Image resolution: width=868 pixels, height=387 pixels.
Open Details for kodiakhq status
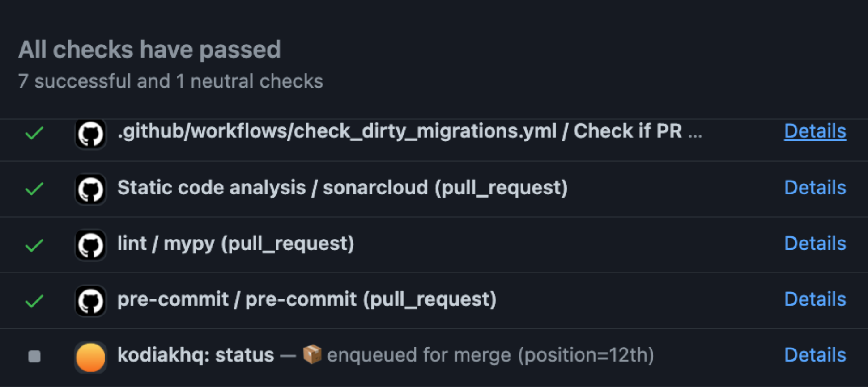coord(815,355)
